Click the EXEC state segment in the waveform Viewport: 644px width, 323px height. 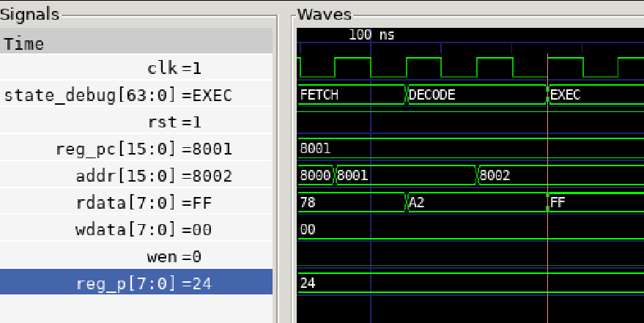(596, 94)
